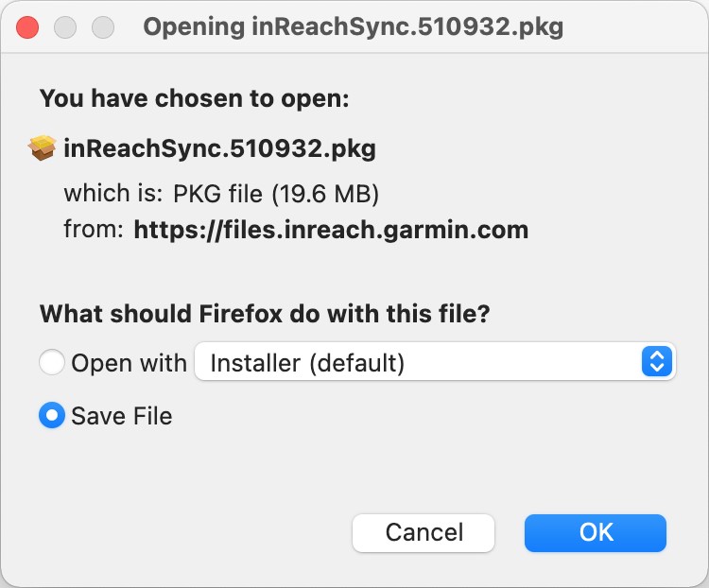The image size is (709, 588).
Task: Click the disabled zoom button in title bar
Action: pos(100,26)
